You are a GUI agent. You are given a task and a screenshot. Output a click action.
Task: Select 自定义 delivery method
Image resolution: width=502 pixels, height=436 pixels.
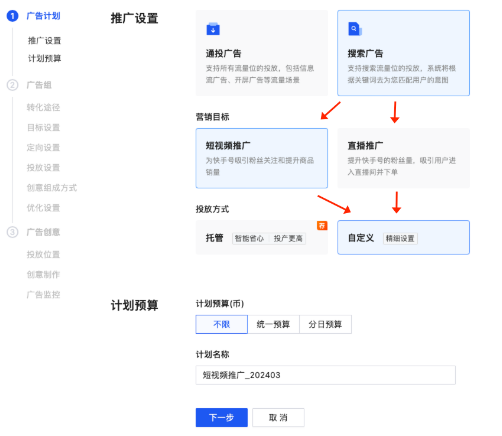[403, 237]
